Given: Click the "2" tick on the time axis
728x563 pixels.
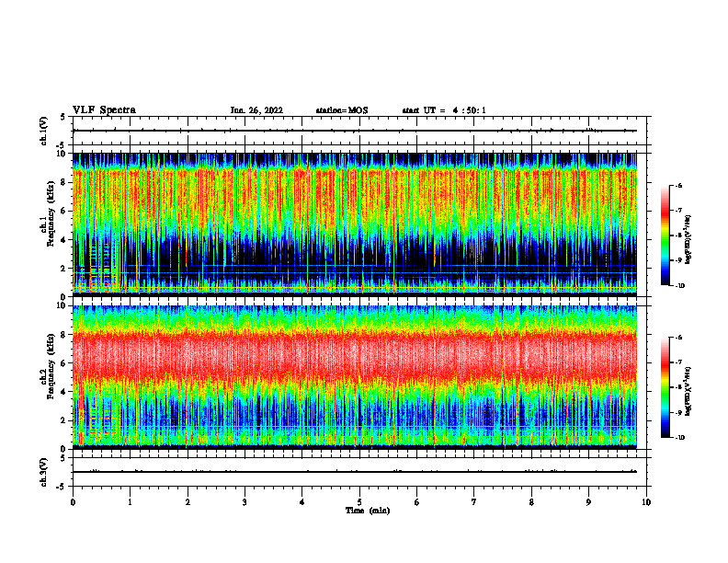Looking at the screenshot, I should pos(188,502).
